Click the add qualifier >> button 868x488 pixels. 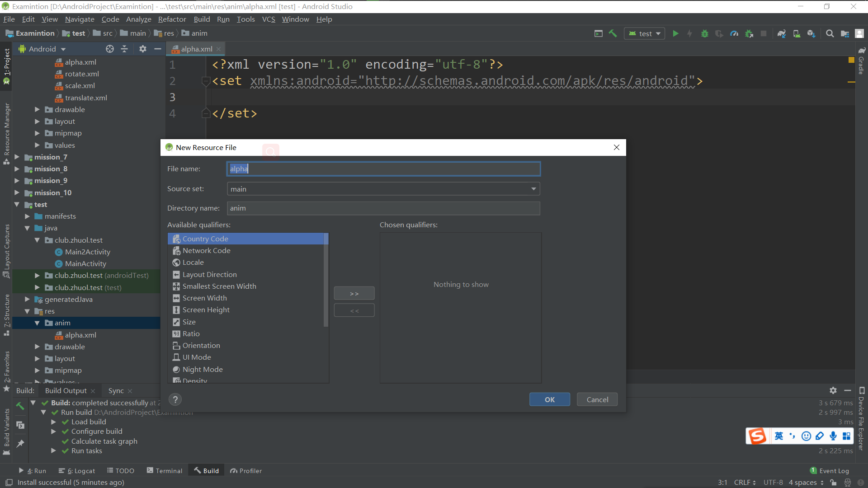pos(354,294)
